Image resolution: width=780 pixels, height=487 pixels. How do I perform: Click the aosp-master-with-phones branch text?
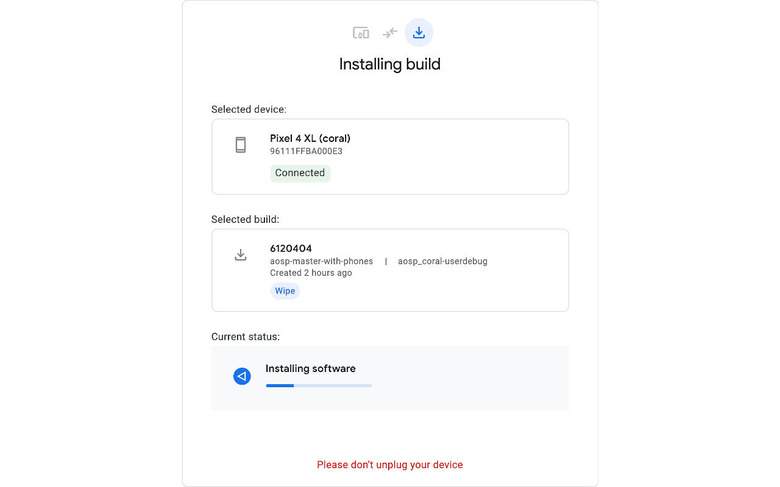(321, 261)
